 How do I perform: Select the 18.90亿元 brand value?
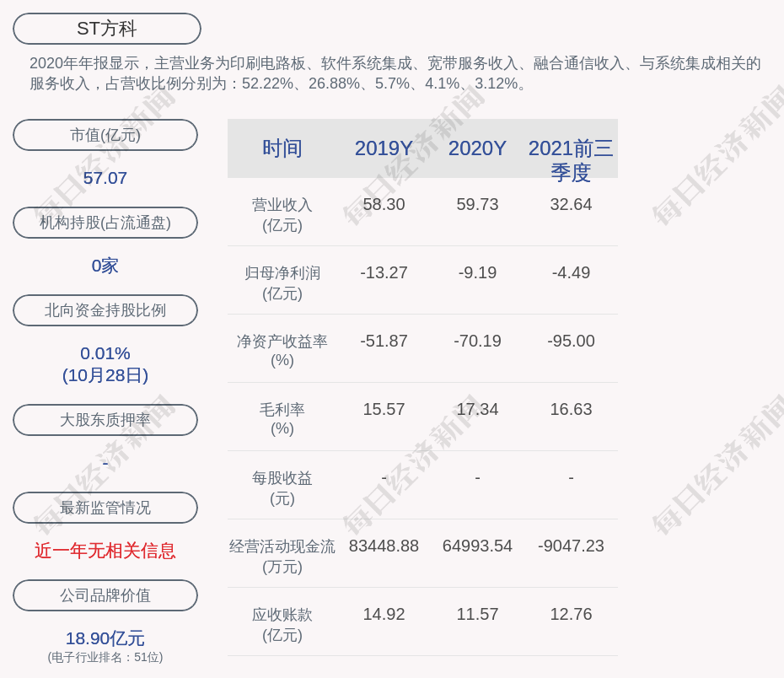(x=105, y=638)
